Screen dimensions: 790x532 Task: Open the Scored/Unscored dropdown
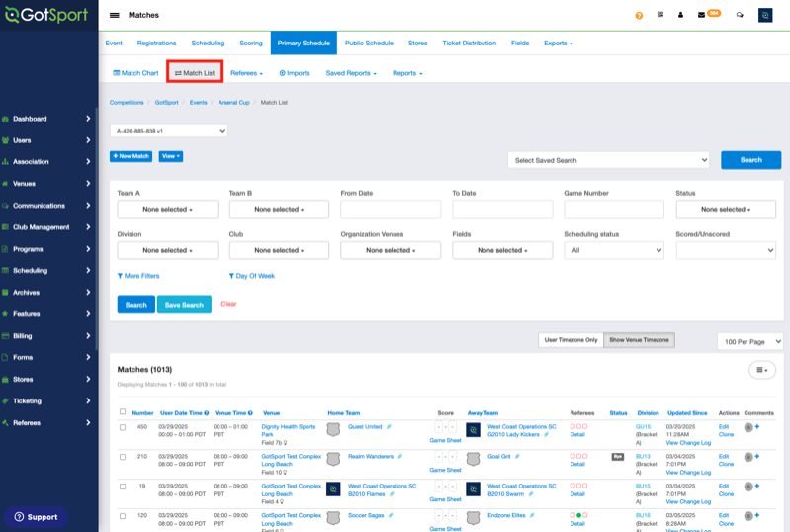pyautogui.click(x=726, y=250)
